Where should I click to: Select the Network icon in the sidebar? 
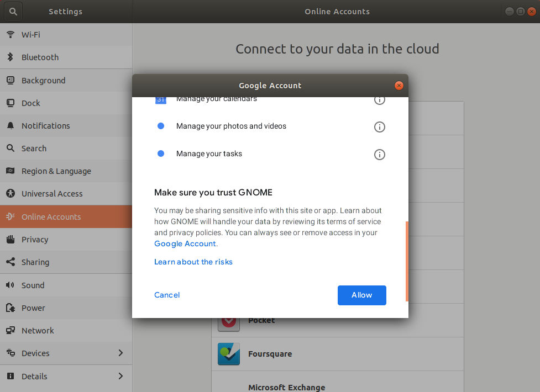tap(10, 330)
